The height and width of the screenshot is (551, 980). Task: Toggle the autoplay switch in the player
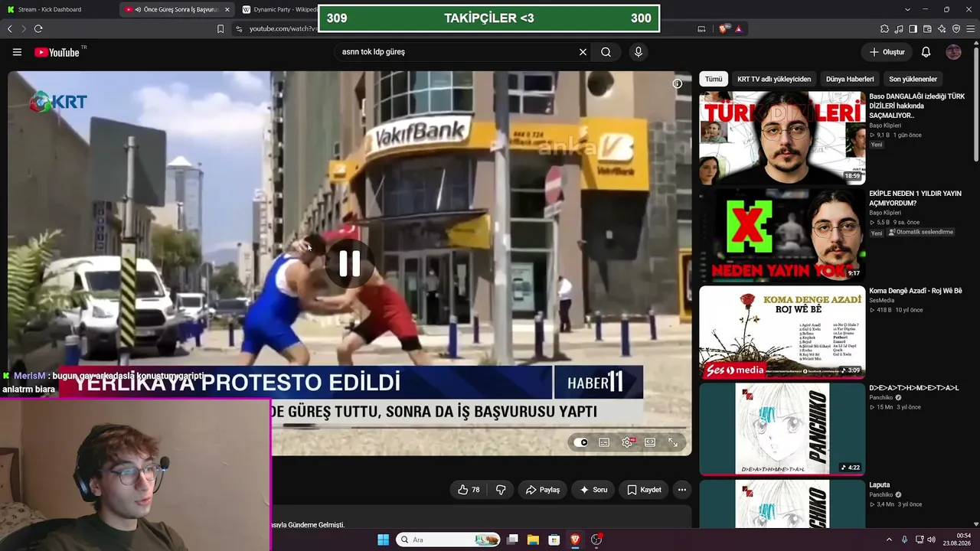pos(581,442)
